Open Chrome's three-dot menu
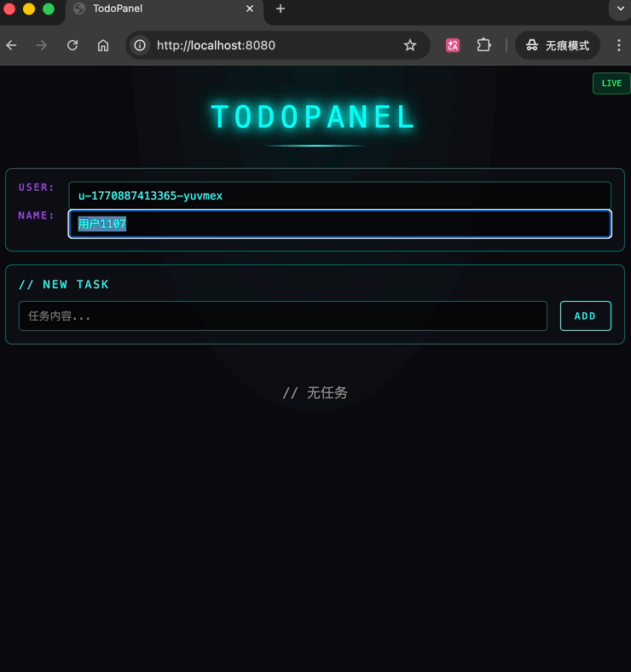 point(619,45)
